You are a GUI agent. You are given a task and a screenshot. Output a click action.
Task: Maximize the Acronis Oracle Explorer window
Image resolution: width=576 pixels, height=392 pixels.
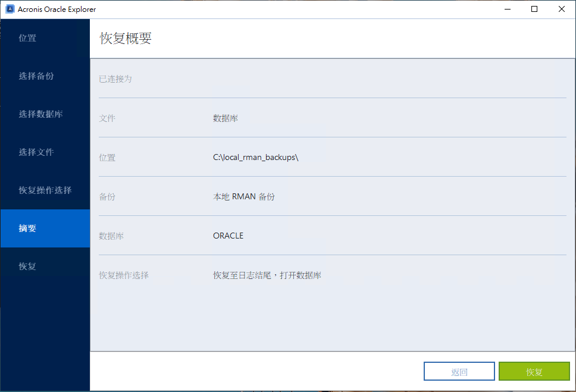pos(534,9)
